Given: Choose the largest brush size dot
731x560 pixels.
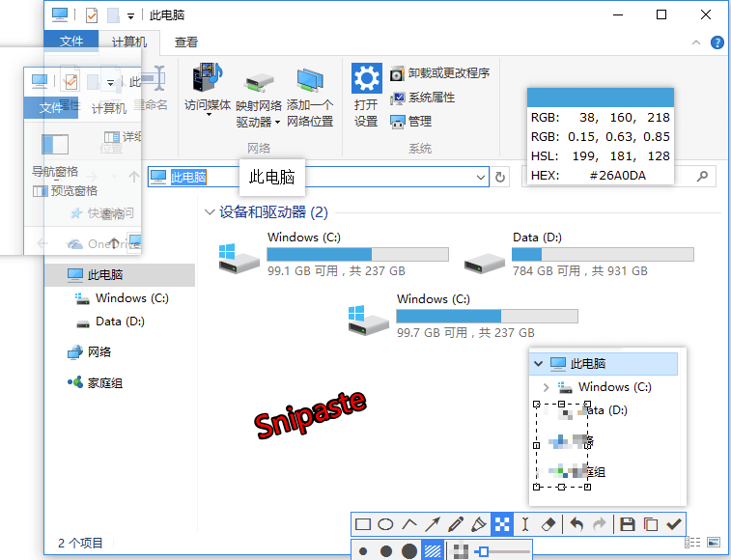Looking at the screenshot, I should point(408,551).
